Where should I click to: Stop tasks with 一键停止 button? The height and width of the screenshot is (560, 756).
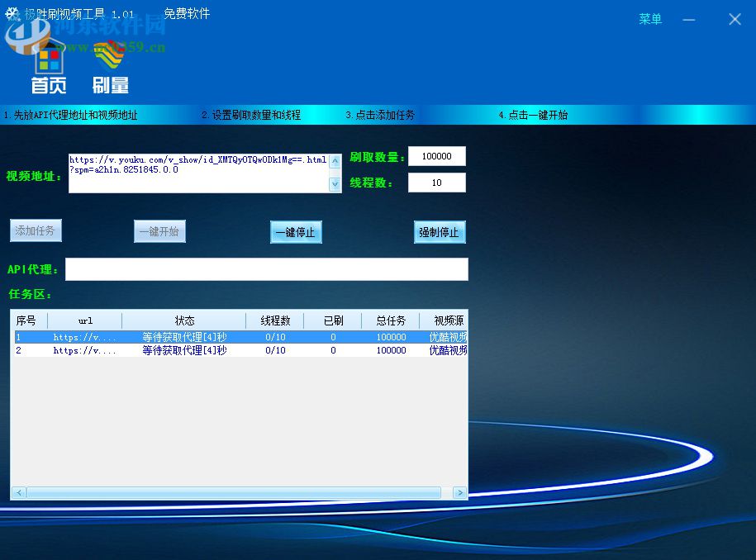tap(295, 232)
